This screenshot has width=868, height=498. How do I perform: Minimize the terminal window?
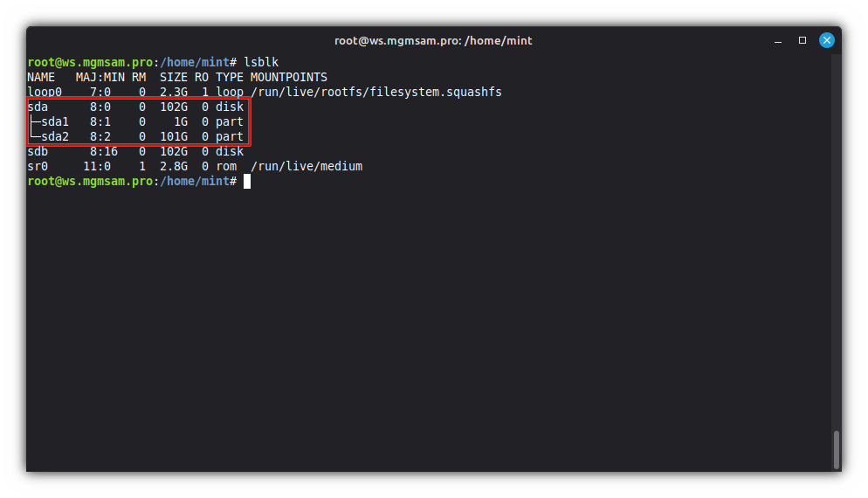779,40
